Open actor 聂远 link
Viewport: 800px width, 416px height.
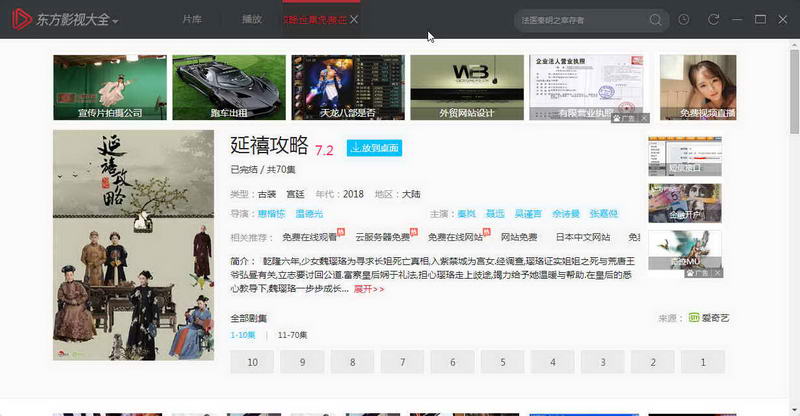495,214
